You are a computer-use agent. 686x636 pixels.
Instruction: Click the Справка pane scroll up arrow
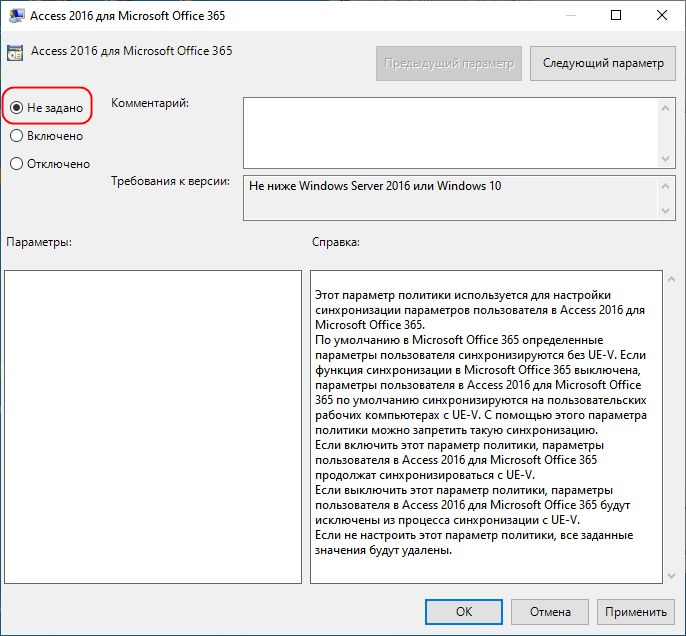[x=672, y=279]
